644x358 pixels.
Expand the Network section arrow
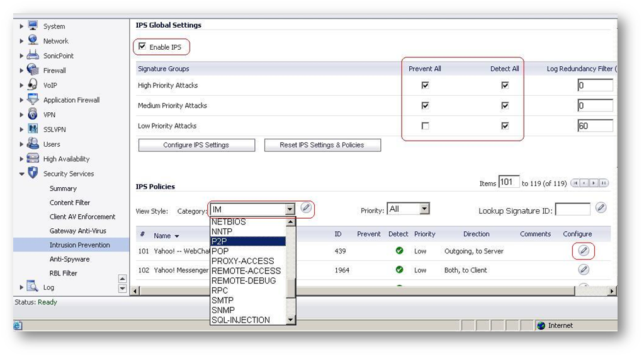tap(22, 41)
